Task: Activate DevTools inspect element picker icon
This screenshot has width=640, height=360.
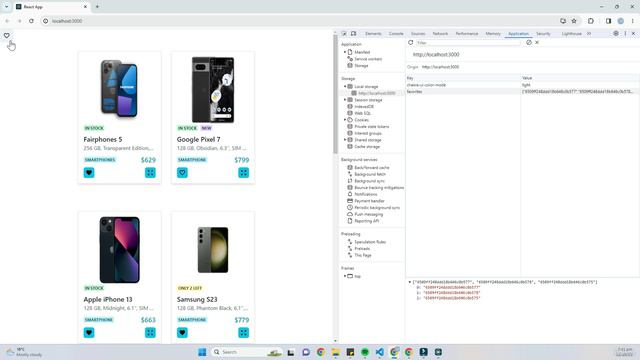Action: coord(344,33)
